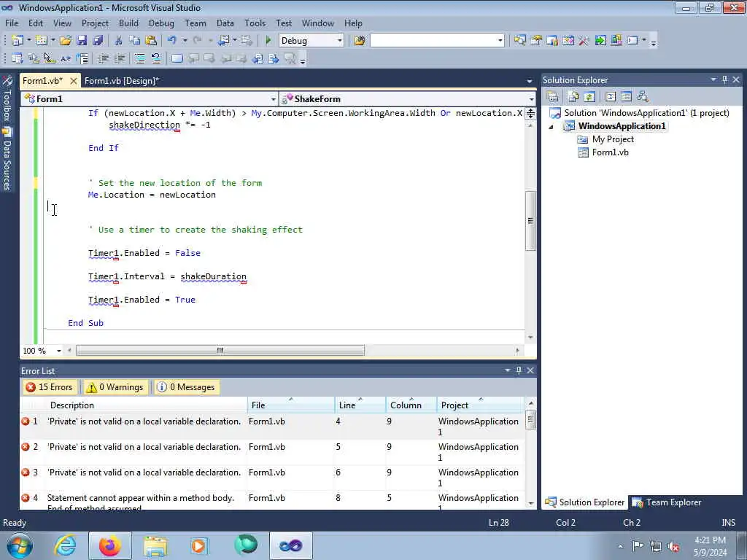Viewport: 747px width, 560px height.
Task: Sort errors by the Line column header
Action: click(x=360, y=405)
